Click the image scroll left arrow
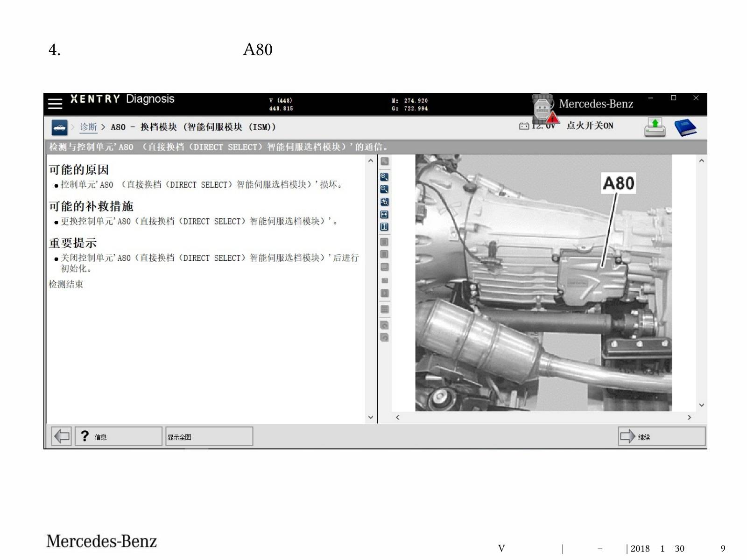Viewport: 747px width, 560px height. pos(398,417)
